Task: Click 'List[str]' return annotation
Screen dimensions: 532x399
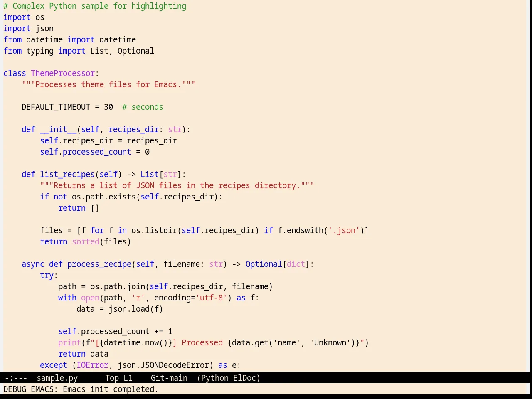Action: coord(161,174)
